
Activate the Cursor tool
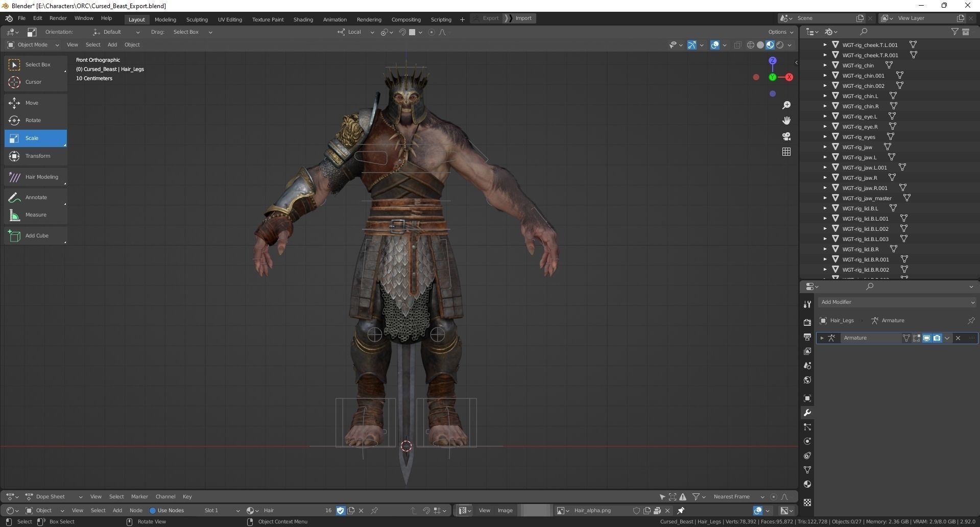[x=36, y=82]
